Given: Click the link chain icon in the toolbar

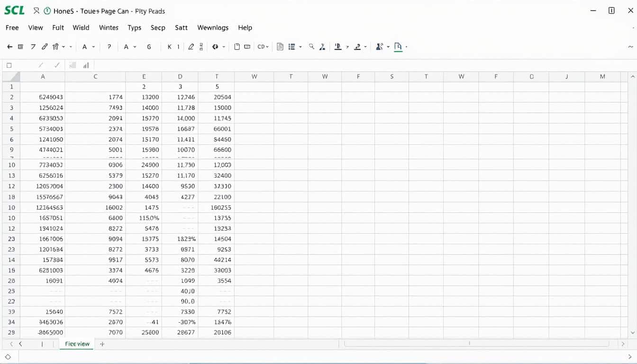Looking at the screenshot, I should (45, 47).
